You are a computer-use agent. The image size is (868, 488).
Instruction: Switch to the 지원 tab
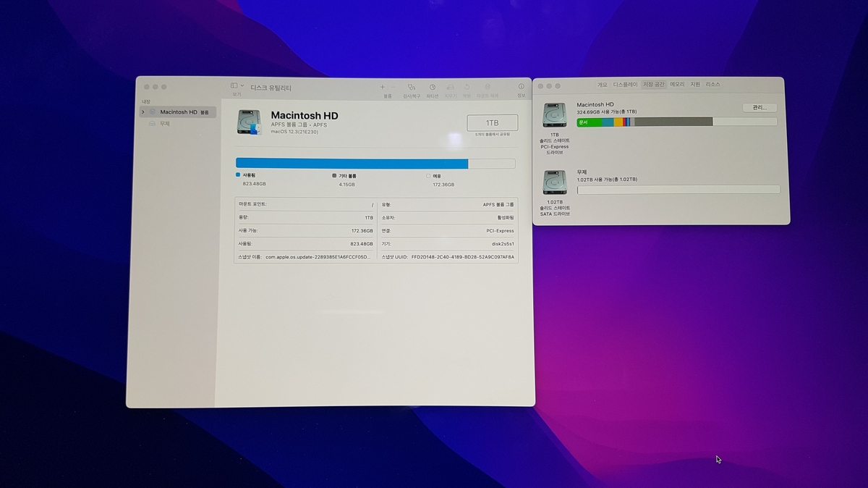point(695,84)
